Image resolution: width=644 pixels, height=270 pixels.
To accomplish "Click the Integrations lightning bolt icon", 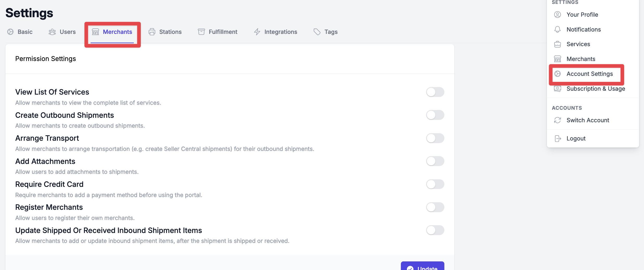I will (x=257, y=32).
